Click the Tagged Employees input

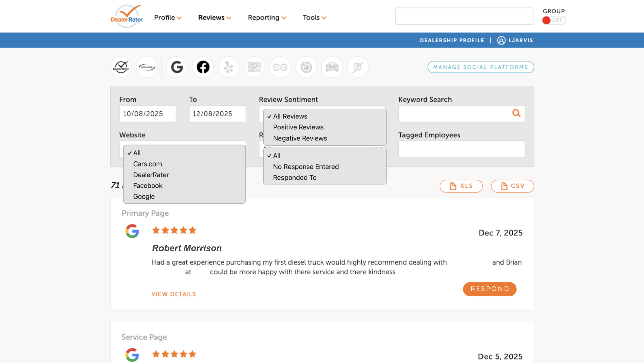tap(462, 149)
